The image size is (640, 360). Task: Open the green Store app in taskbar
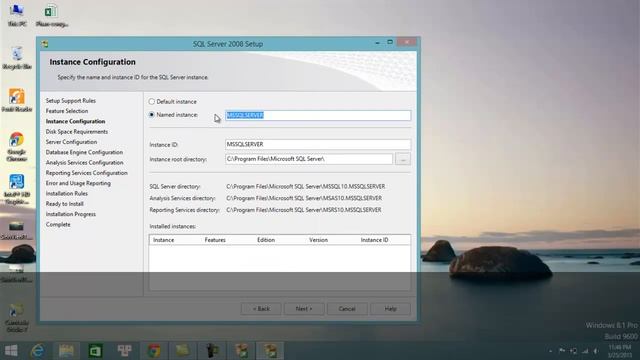coord(95,351)
